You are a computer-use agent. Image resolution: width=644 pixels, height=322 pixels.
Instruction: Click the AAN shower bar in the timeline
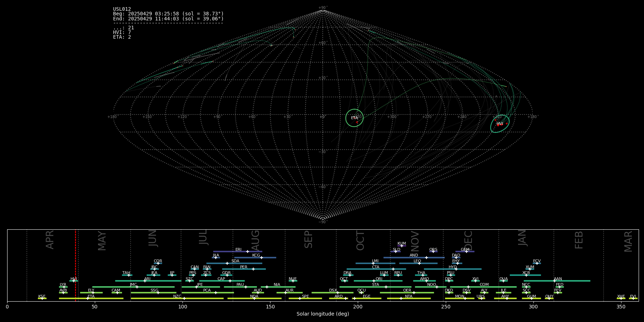point(557,281)
